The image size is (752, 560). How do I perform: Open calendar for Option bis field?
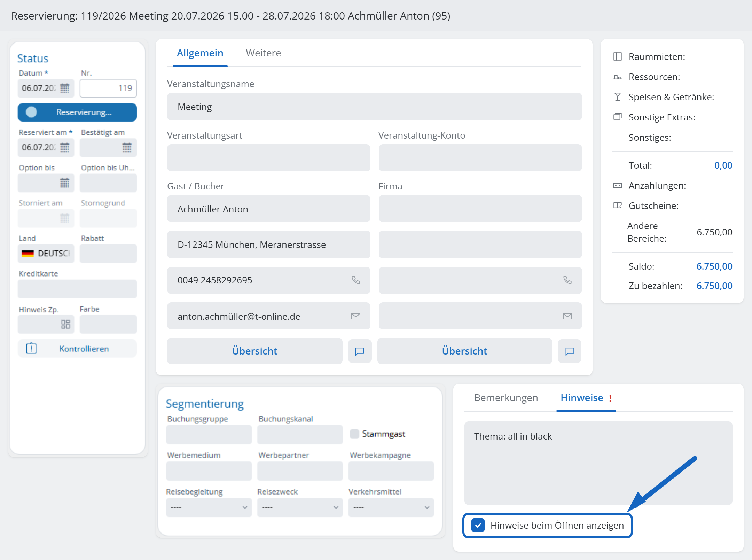(65, 183)
